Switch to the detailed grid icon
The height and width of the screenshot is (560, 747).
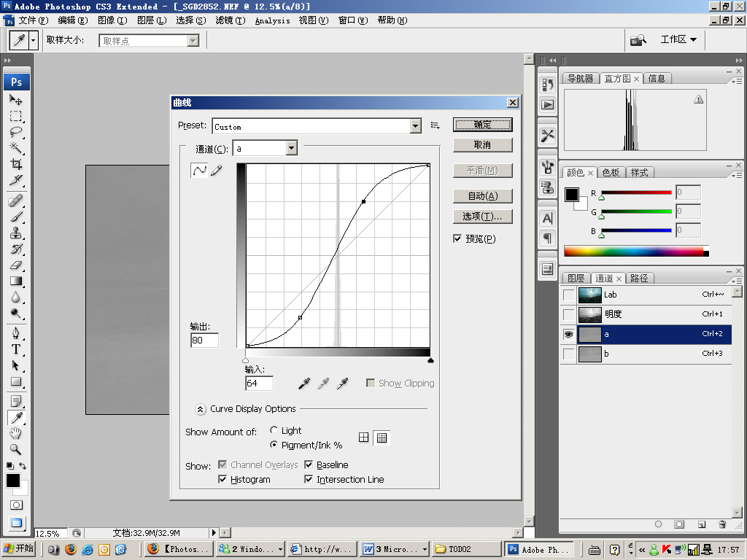(382, 437)
